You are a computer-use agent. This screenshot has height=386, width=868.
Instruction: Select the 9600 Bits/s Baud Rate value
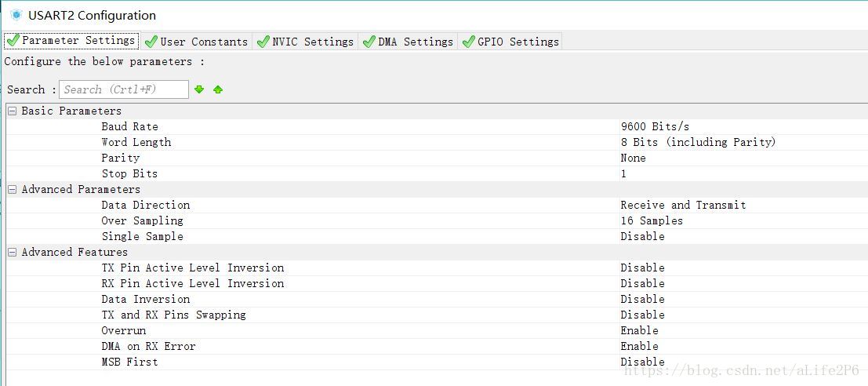(x=655, y=126)
